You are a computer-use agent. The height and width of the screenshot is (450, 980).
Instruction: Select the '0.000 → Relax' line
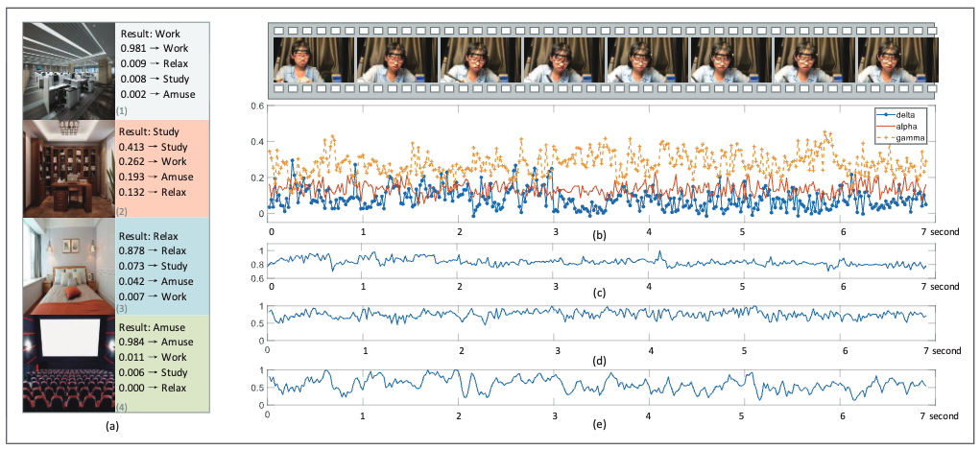coord(155,388)
